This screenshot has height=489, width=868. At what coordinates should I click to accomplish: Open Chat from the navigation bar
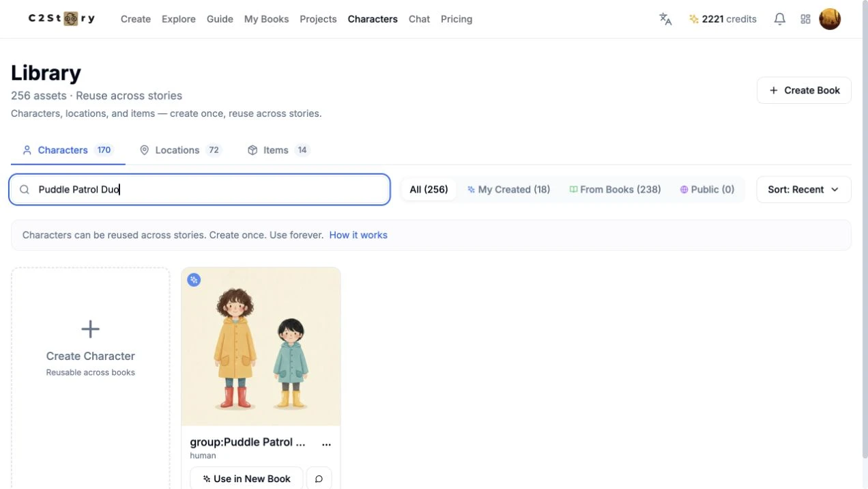(x=419, y=19)
